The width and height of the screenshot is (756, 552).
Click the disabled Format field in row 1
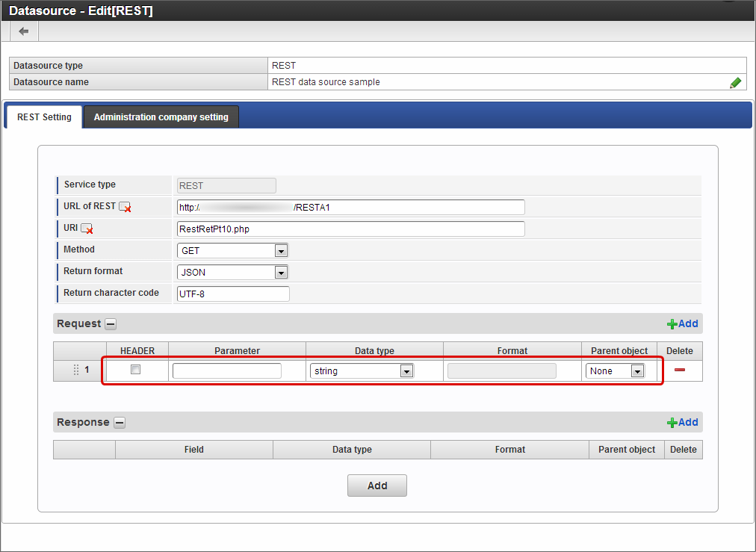click(501, 370)
